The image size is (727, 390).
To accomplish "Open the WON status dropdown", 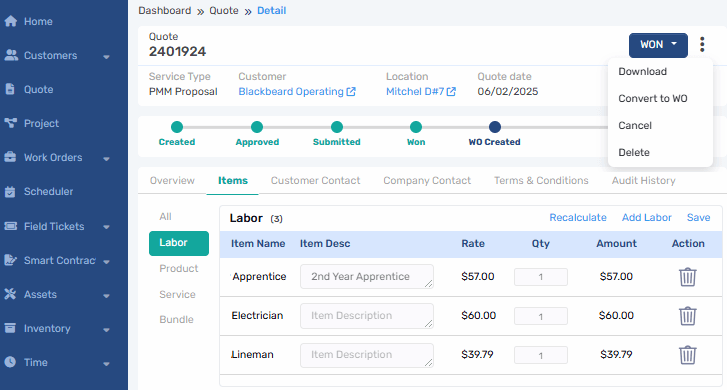I will click(658, 45).
